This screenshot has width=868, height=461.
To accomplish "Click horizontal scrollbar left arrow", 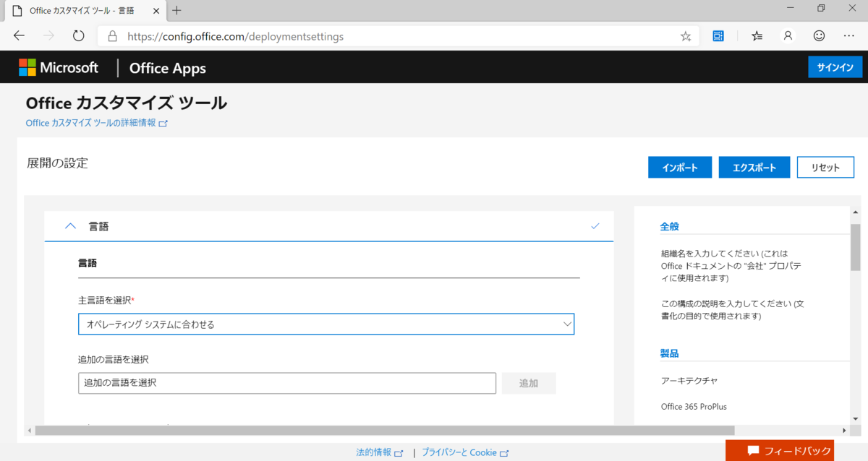I will tap(30, 431).
